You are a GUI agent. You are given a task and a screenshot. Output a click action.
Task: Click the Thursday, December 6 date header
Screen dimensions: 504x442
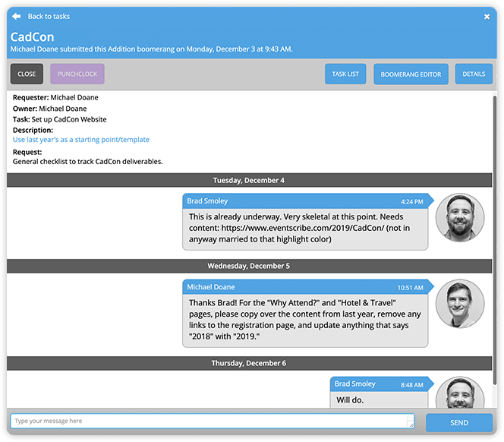point(249,363)
